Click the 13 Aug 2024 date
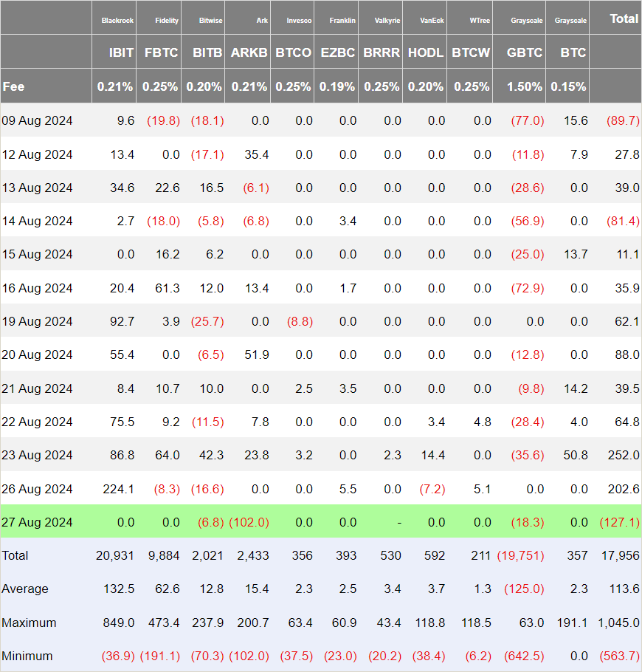Screen dimensions: 642x672 point(37,188)
